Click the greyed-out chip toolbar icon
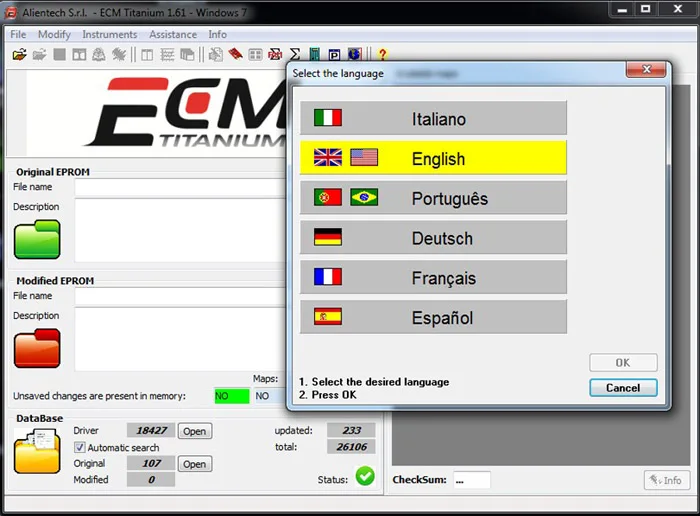This screenshot has width=700, height=516. [x=119, y=55]
